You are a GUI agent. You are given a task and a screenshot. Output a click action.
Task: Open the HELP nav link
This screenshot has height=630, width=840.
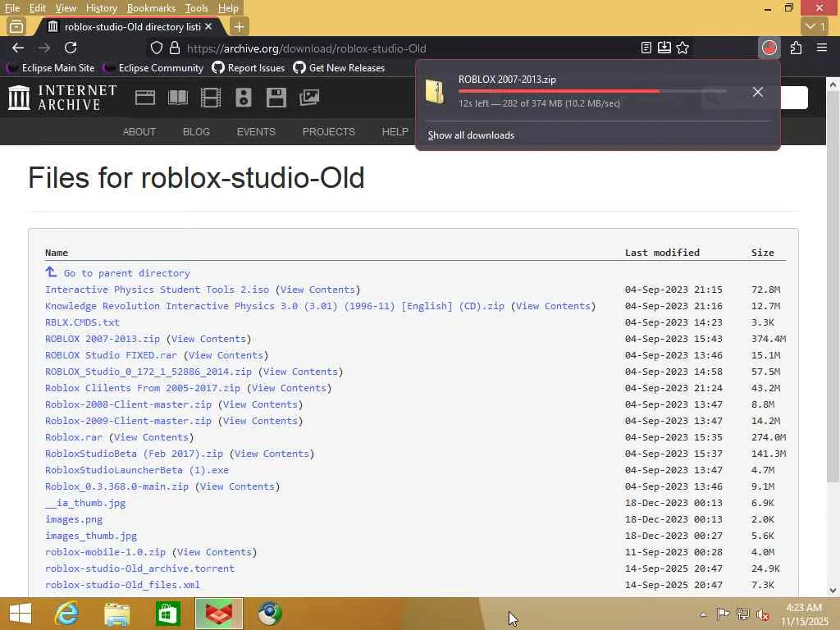click(x=395, y=132)
